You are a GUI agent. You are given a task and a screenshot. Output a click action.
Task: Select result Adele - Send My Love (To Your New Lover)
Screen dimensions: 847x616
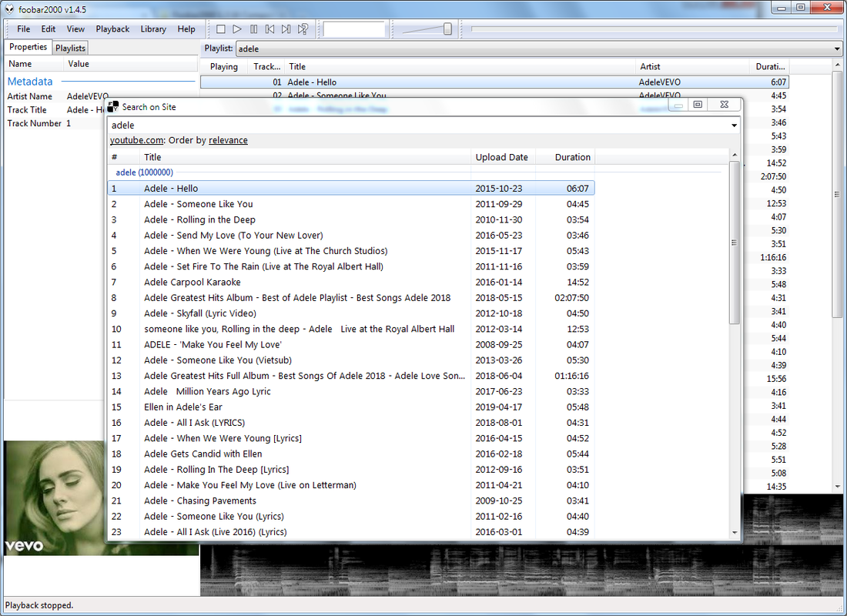click(351, 236)
